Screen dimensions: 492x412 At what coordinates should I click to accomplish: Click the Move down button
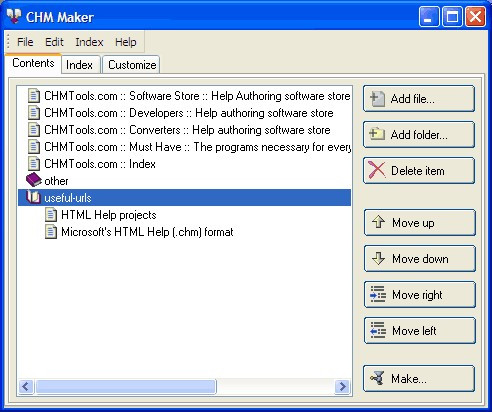click(419, 259)
